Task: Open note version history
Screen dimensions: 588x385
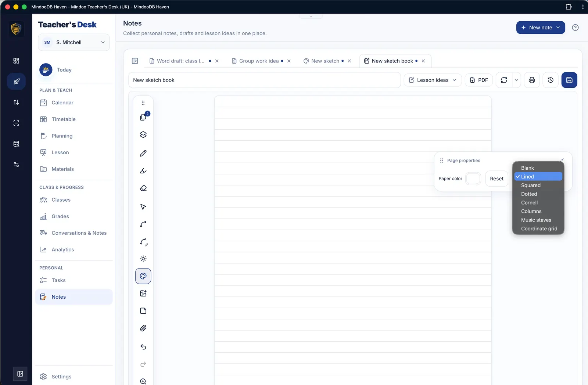Action: click(x=551, y=80)
